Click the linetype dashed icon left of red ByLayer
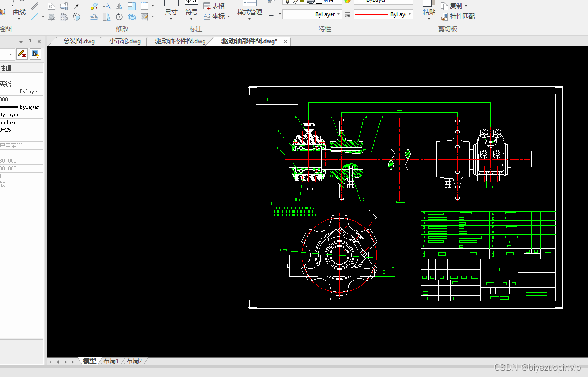 pyautogui.click(x=347, y=14)
